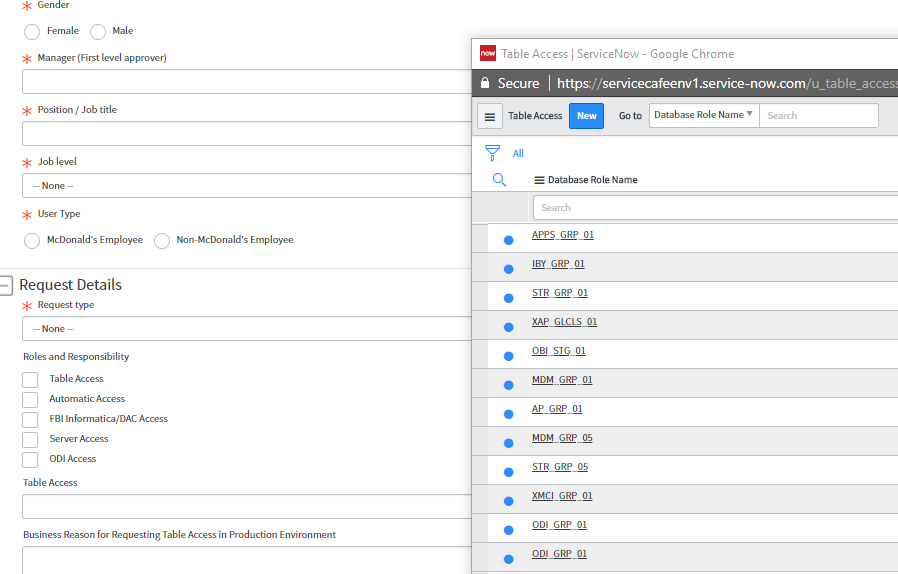The image size is (898, 574).
Task: Click blue dot beside XMCI_GRP_01
Action: 509,501
